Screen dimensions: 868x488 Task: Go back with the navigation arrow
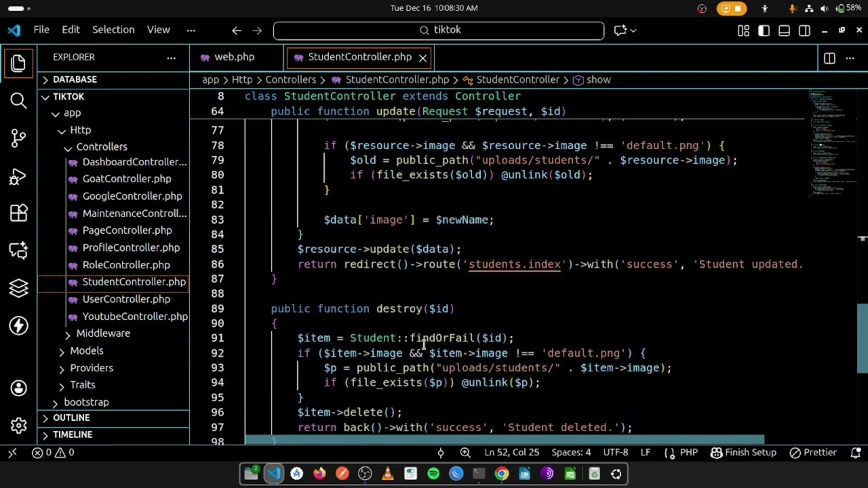(x=237, y=30)
